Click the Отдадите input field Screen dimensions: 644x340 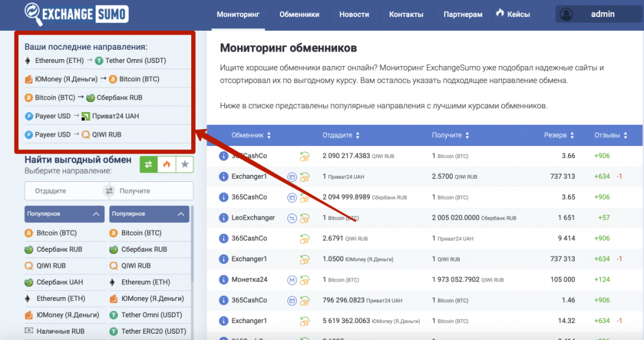click(x=65, y=191)
